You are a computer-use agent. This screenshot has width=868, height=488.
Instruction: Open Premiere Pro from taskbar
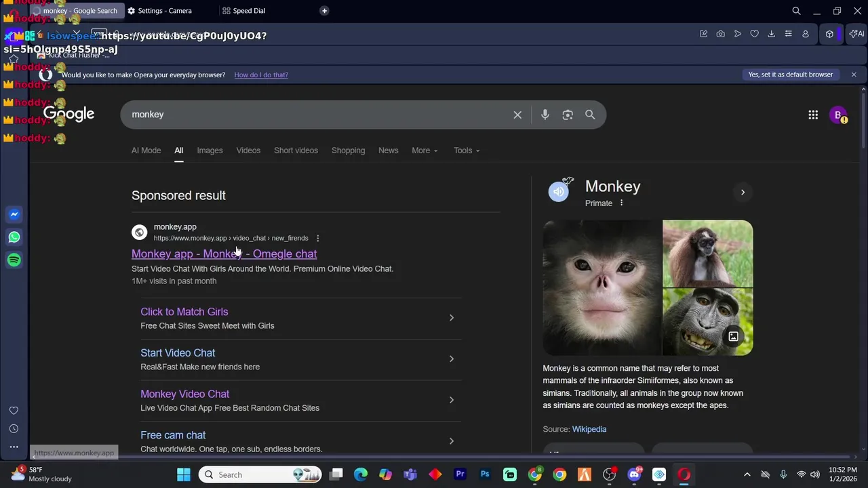pyautogui.click(x=460, y=474)
